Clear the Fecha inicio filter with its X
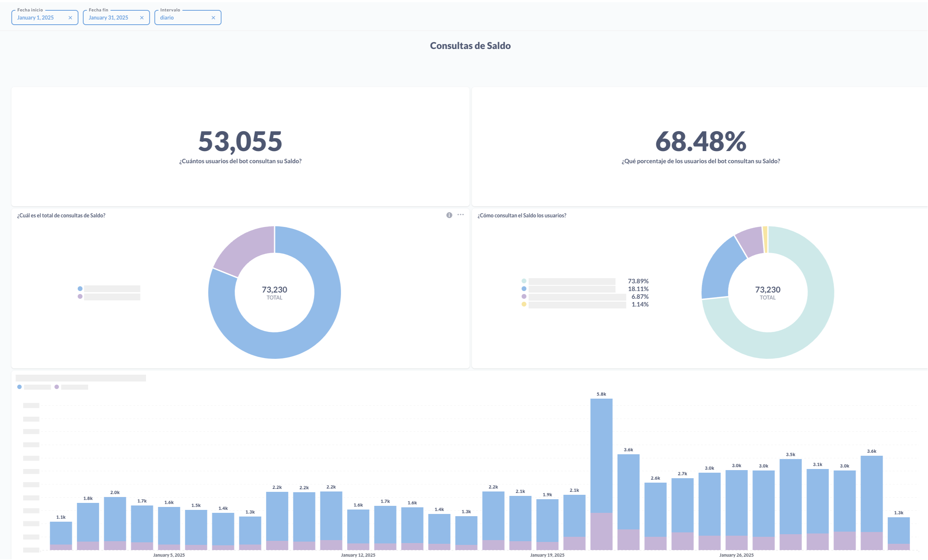This screenshot has height=560, width=928. (x=70, y=18)
